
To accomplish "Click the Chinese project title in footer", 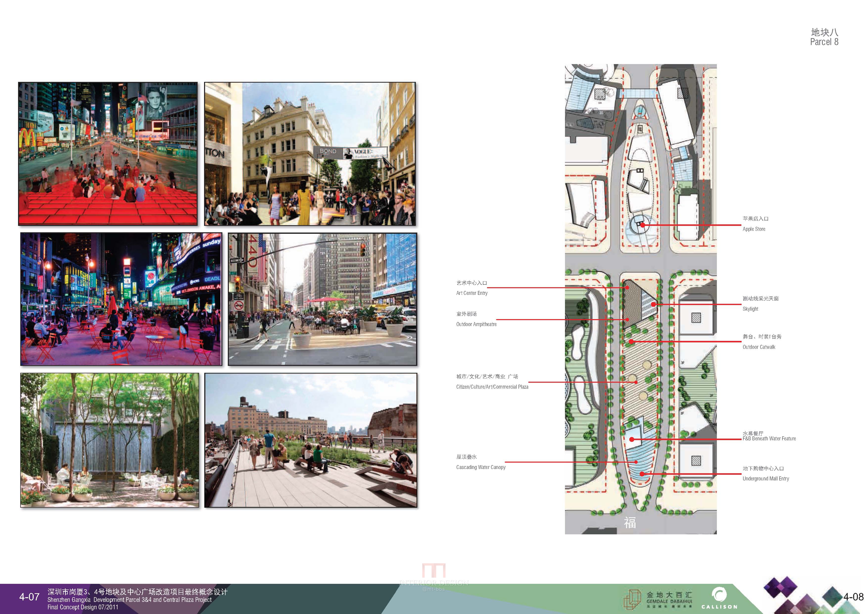I will pyautogui.click(x=138, y=592).
